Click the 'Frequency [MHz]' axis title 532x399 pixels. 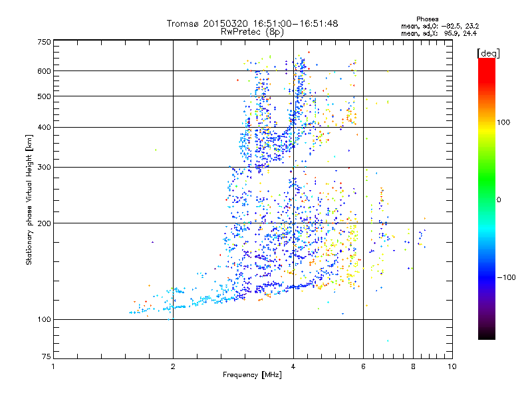point(253,375)
